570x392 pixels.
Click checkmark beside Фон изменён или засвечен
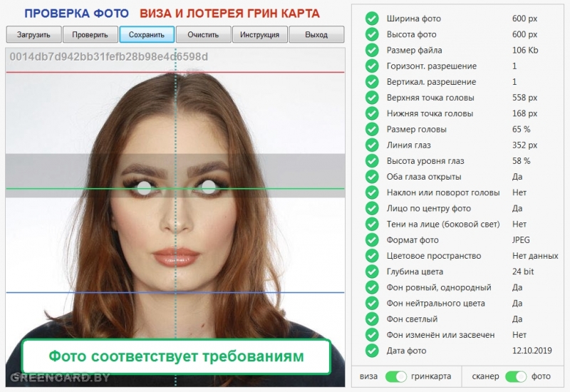point(372,334)
